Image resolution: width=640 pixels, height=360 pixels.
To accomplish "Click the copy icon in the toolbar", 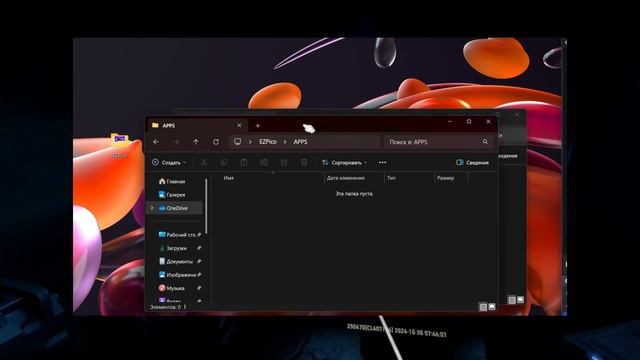I will (224, 162).
